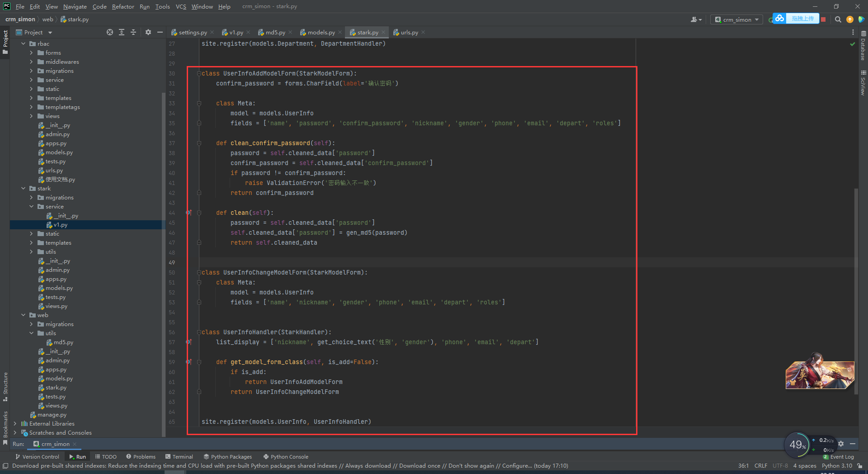The image size is (868, 474).
Task: Open the VCS menu
Action: (181, 6)
